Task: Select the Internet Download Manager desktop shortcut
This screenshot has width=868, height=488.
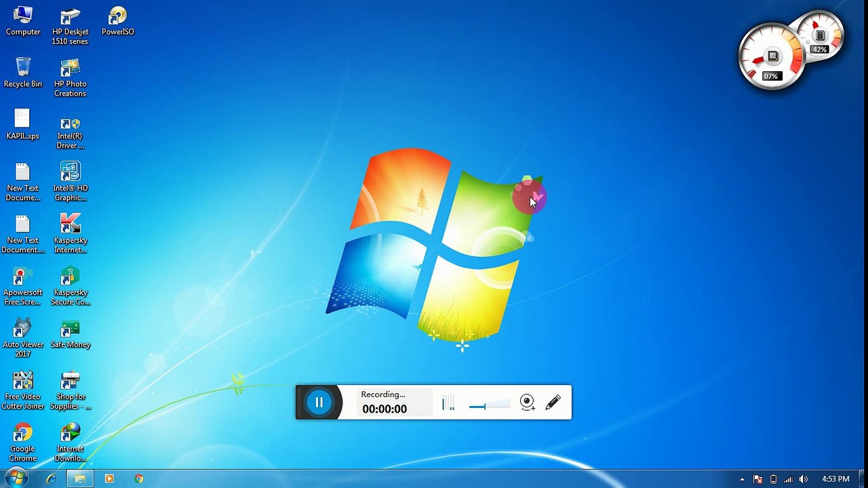Action: 70,443
